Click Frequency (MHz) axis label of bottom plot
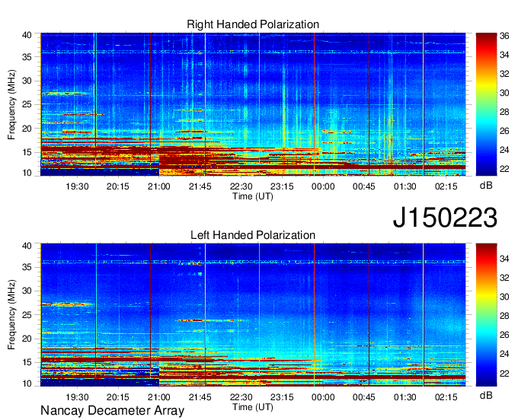518x420 pixels. [x=11, y=315]
